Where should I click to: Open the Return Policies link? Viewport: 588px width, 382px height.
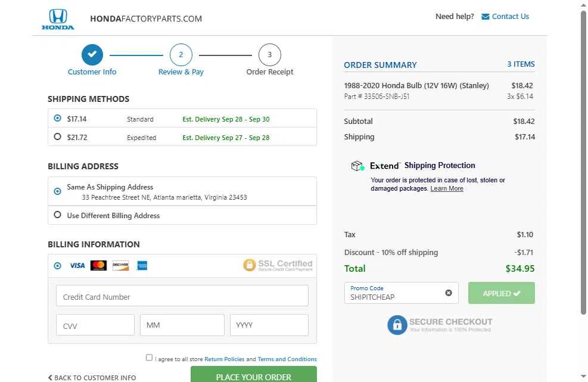pos(224,359)
